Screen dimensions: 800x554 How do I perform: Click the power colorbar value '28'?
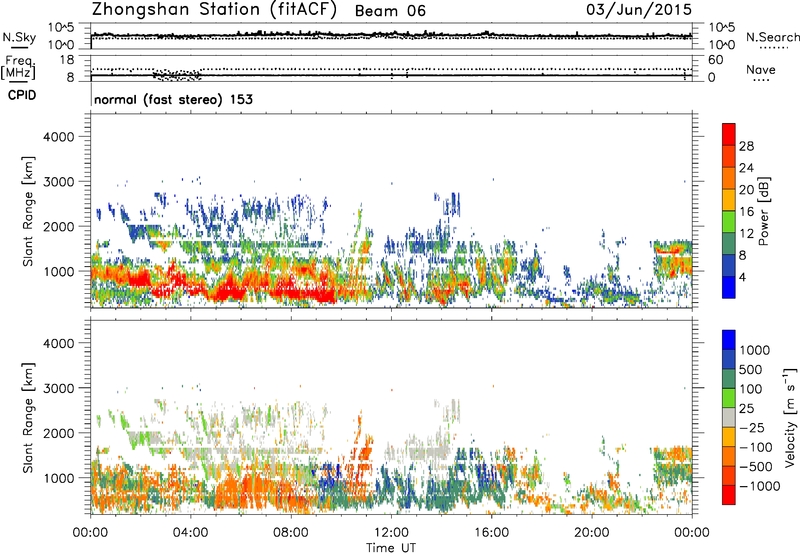pyautogui.click(x=746, y=146)
